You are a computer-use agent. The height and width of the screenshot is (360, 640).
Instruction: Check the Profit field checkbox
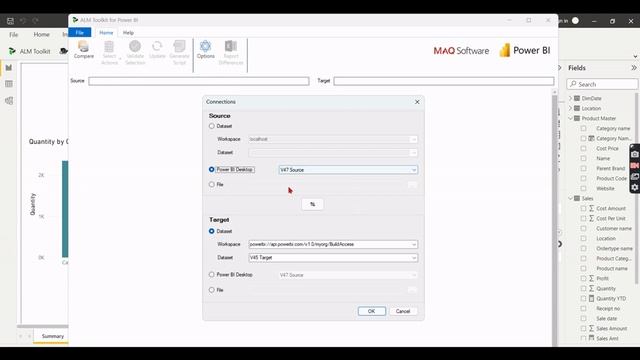tap(583, 278)
